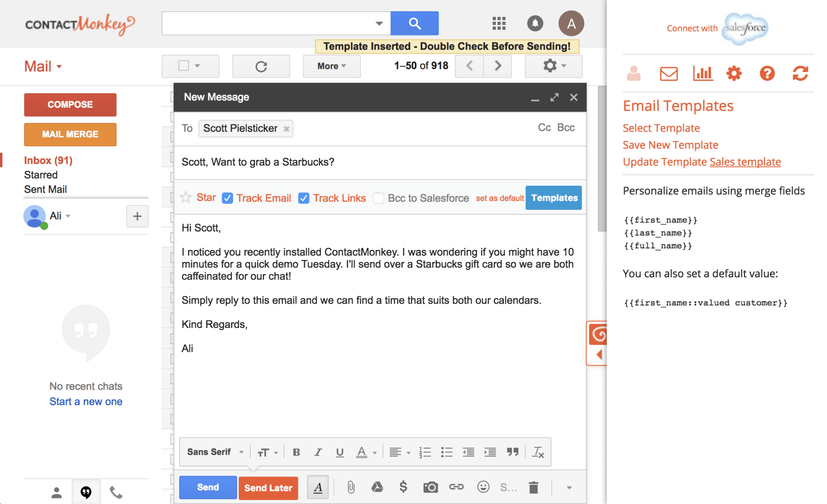
Task: Refresh the mail list
Action: pos(261,66)
